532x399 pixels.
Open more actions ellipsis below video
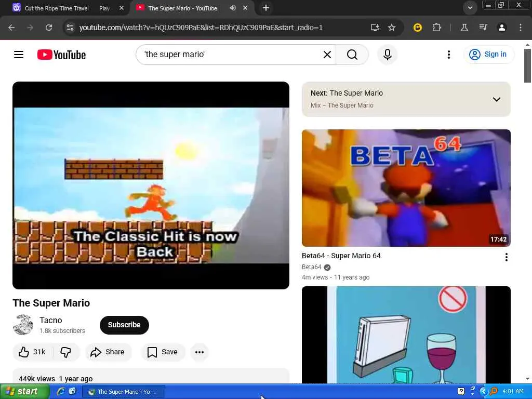tap(199, 352)
